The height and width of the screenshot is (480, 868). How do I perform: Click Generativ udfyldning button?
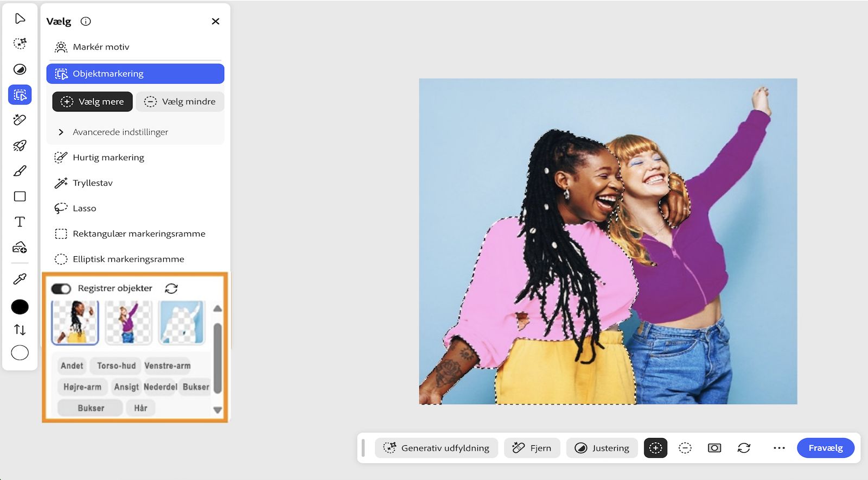click(436, 448)
